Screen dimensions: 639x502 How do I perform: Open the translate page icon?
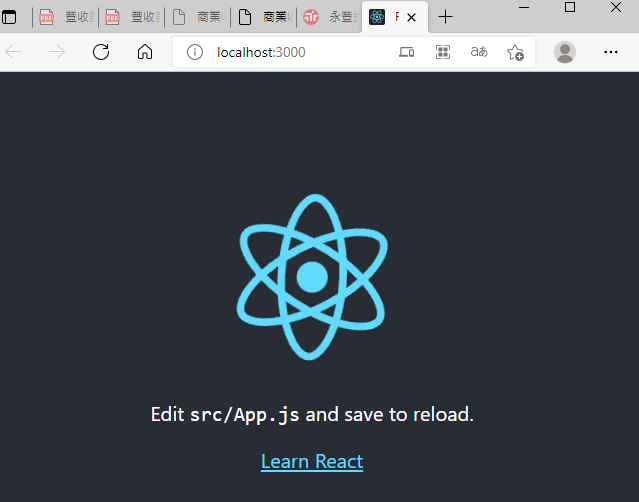[479, 52]
